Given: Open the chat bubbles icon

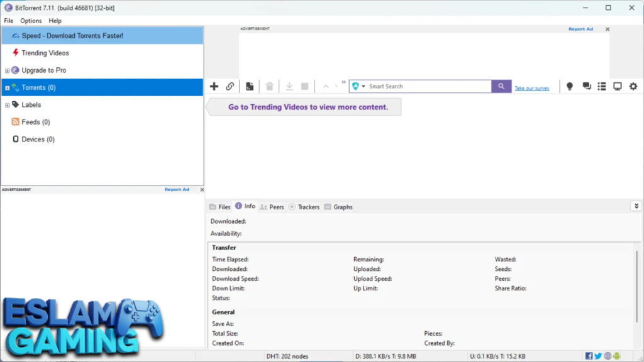Looking at the screenshot, I should [587, 86].
